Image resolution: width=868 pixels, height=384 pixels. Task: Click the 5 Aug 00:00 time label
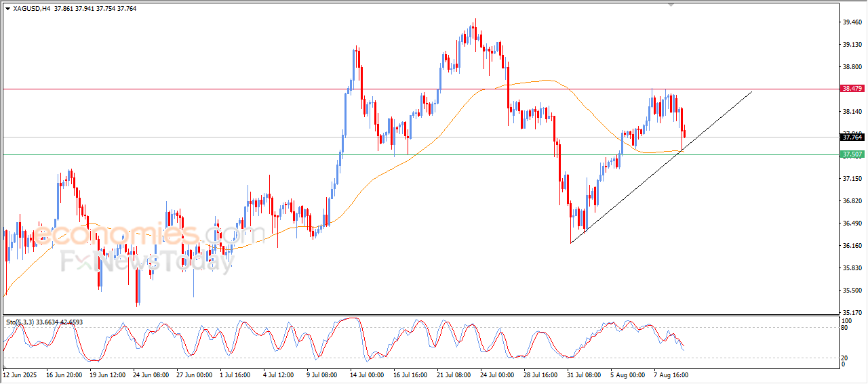[x=628, y=375]
